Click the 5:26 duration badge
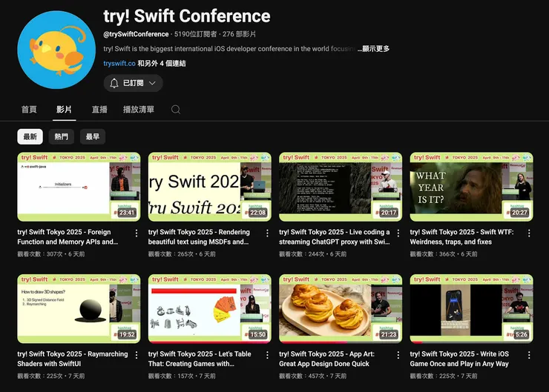 click(522, 335)
